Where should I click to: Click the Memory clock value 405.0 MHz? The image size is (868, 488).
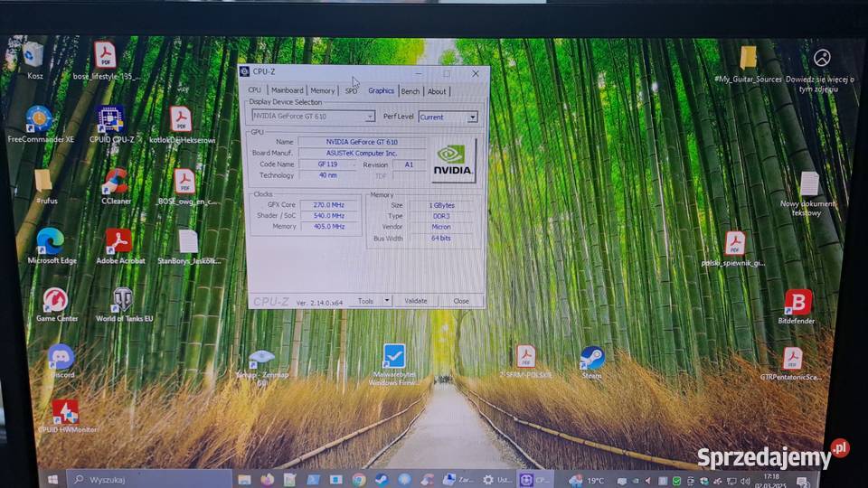click(x=329, y=227)
